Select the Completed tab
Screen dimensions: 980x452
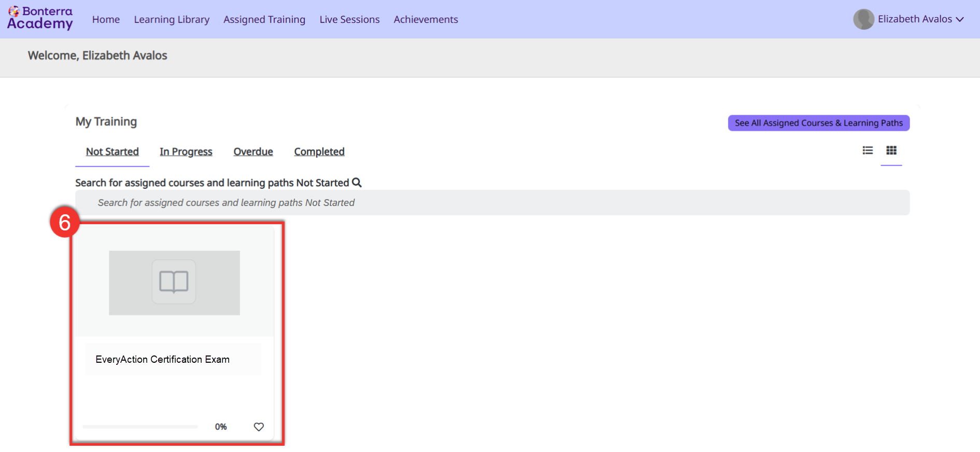click(319, 152)
